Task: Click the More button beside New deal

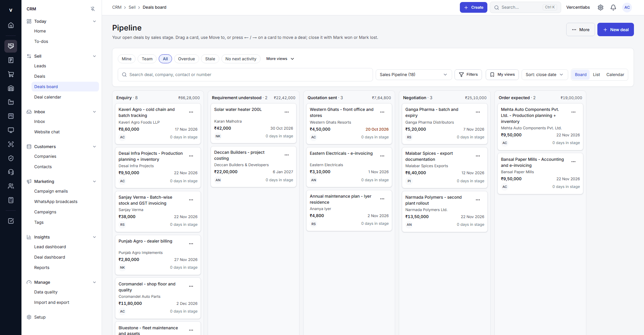Action: (581, 29)
